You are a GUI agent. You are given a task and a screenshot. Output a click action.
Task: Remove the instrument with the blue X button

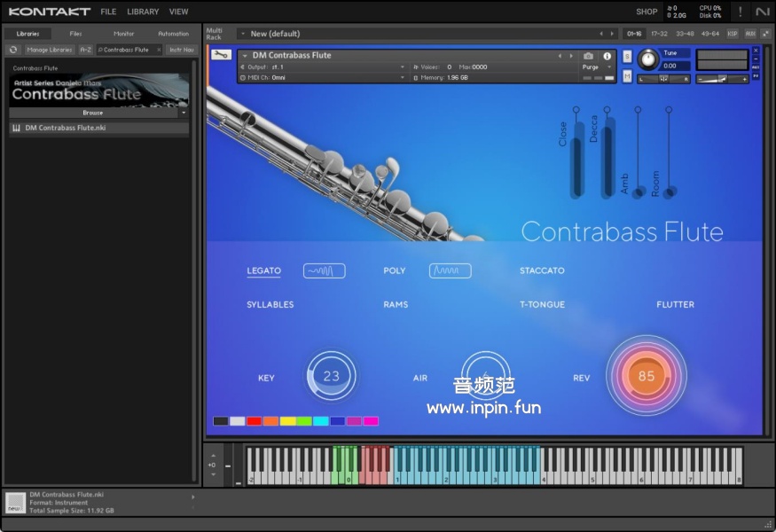point(756,51)
